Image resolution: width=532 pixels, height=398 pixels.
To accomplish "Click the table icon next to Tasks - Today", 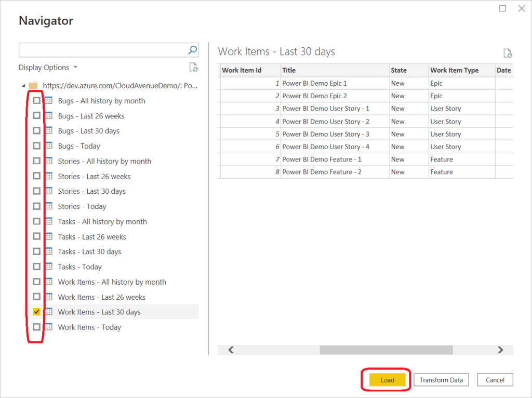I will coord(49,267).
